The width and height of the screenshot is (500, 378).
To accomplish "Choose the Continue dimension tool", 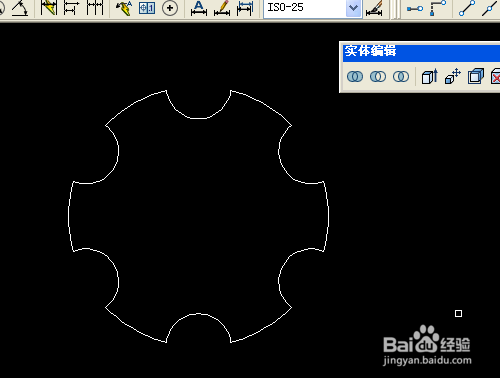I will (95, 8).
